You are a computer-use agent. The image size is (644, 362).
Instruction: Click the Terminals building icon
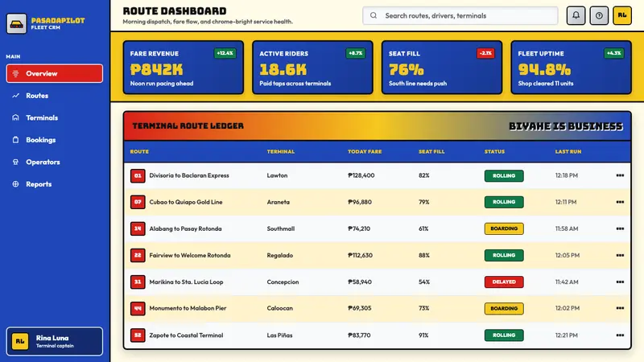15,117
